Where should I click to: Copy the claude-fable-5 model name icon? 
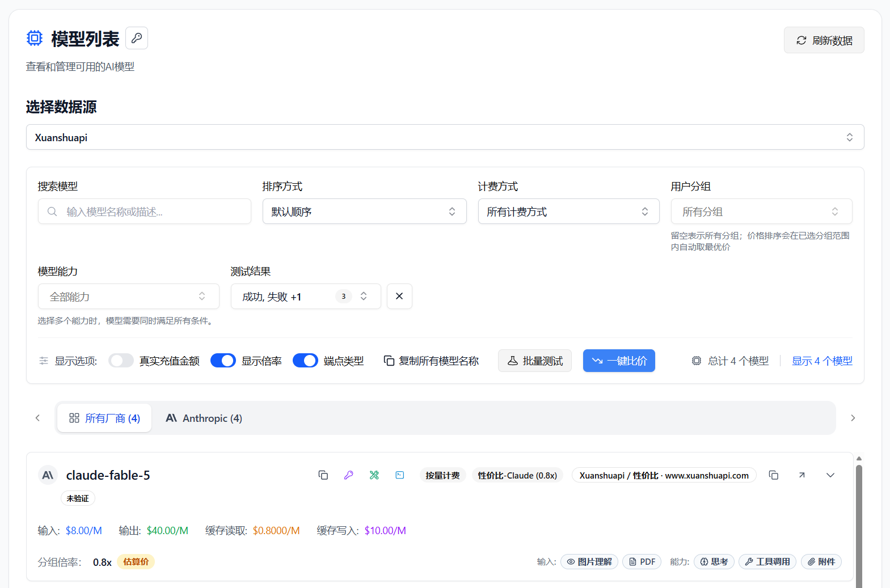323,475
